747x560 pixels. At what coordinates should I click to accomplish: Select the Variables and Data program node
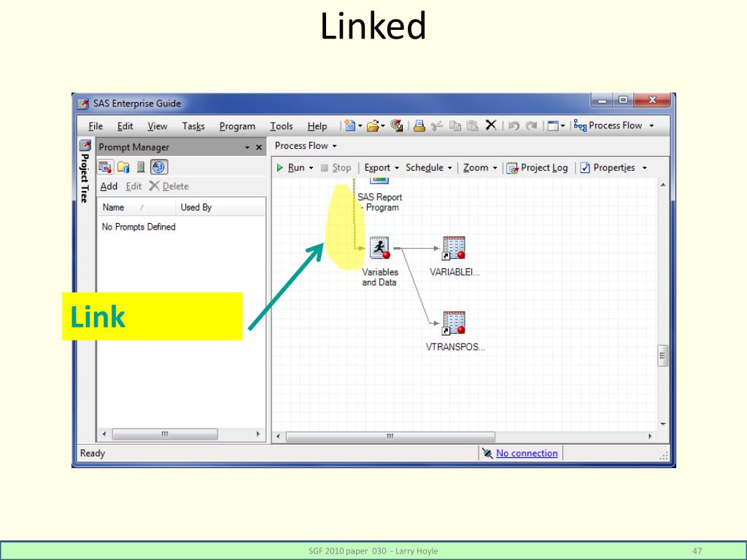pyautogui.click(x=379, y=248)
